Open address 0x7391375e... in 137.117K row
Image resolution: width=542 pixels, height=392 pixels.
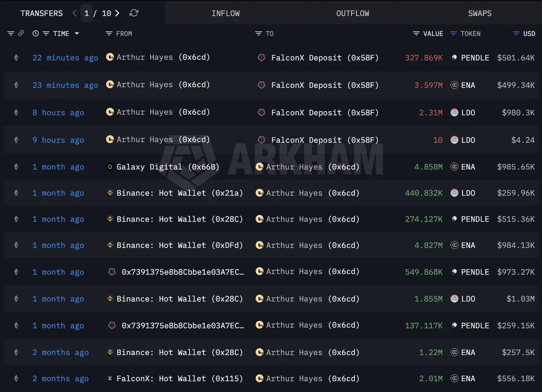[183, 326]
